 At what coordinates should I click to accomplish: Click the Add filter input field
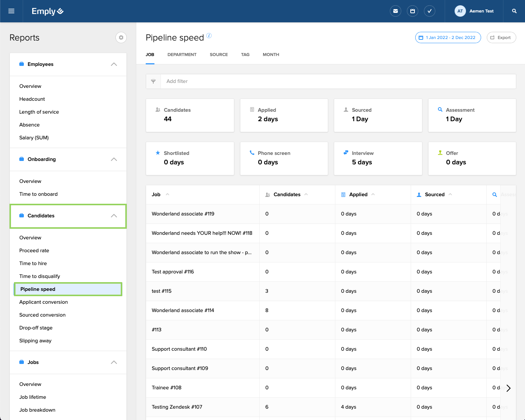[338, 81]
